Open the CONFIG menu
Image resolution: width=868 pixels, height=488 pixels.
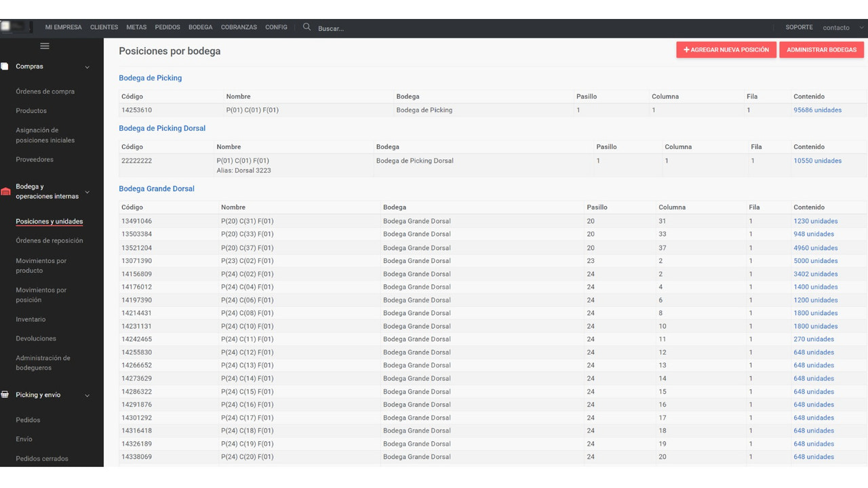[x=276, y=28]
